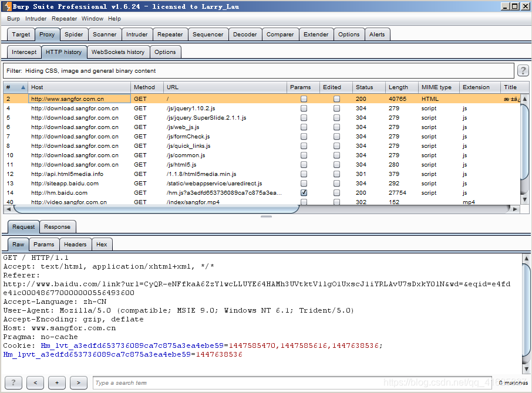This screenshot has height=393, width=532.
Task: Switch to the Spider tab
Action: 73,34
